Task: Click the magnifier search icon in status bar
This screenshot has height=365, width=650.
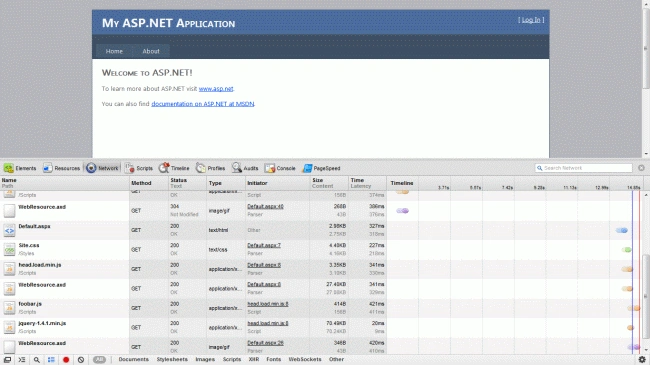Action: (x=36, y=360)
